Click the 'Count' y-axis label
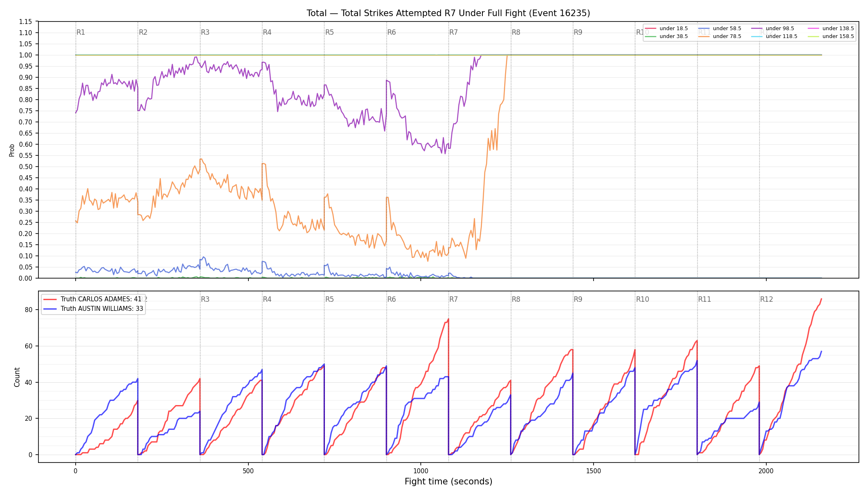 (17, 377)
